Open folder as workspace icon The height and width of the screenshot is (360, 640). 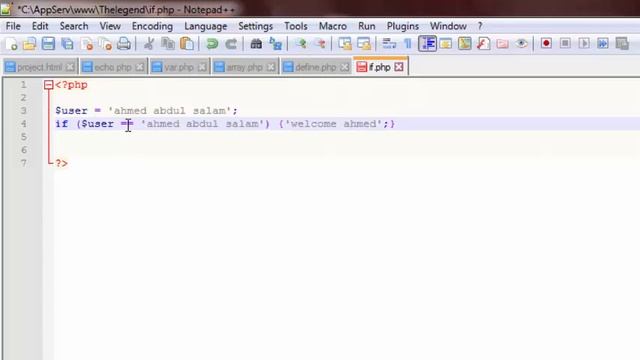[x=502, y=44]
